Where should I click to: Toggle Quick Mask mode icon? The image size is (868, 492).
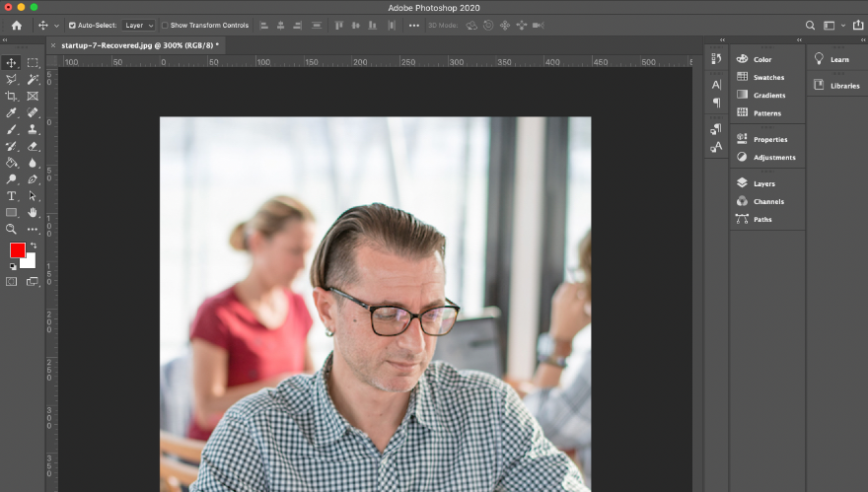(12, 281)
